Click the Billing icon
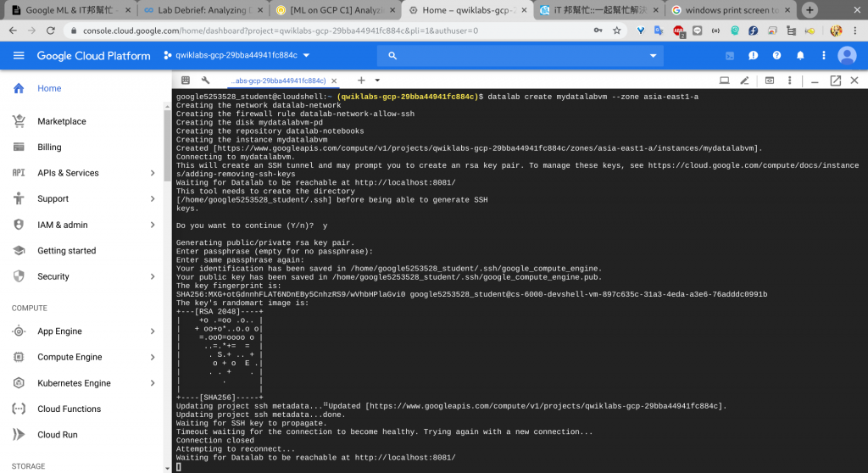The width and height of the screenshot is (868, 473). 19,147
